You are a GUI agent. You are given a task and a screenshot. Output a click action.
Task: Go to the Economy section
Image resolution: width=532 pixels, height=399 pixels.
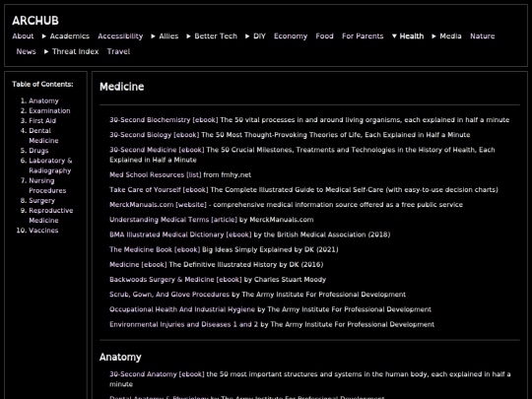click(x=291, y=36)
